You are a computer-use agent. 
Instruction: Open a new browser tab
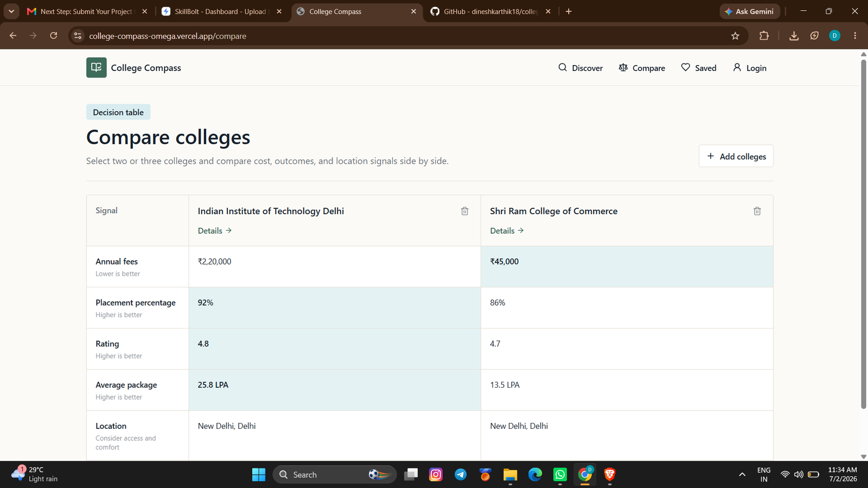click(x=569, y=11)
